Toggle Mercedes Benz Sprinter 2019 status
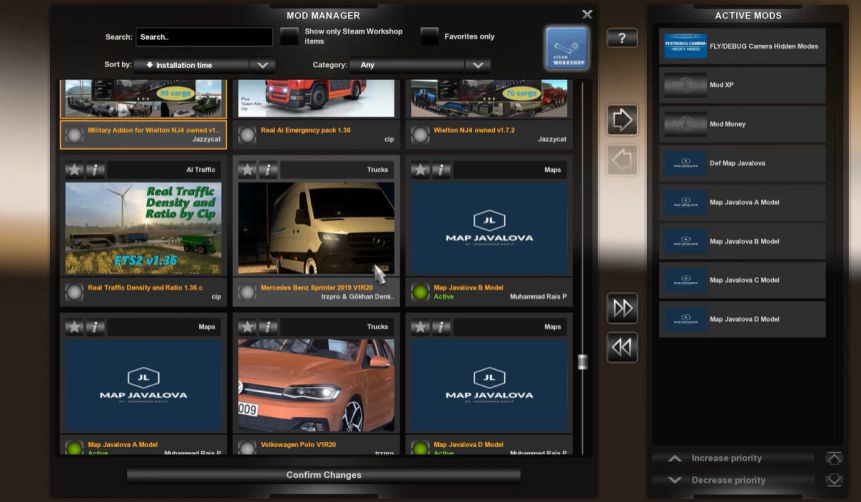Viewport: 861px width, 502px height. click(x=247, y=292)
